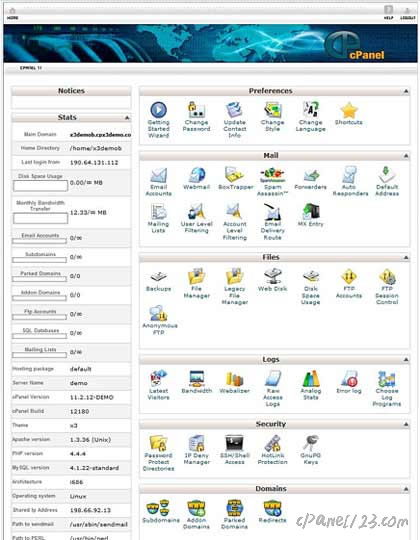Viewport: 420px width, 540px height.
Task: Open HotLink Protection
Action: [x=272, y=450]
